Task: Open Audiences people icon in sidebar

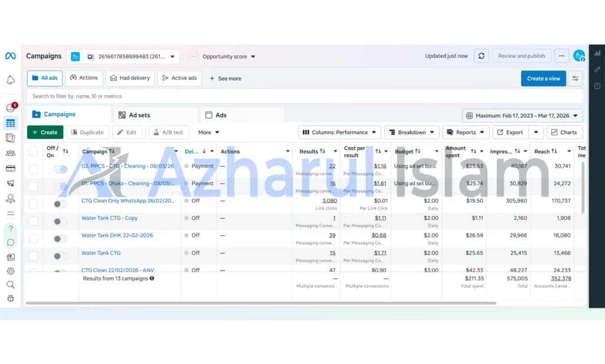Action: coord(11,153)
